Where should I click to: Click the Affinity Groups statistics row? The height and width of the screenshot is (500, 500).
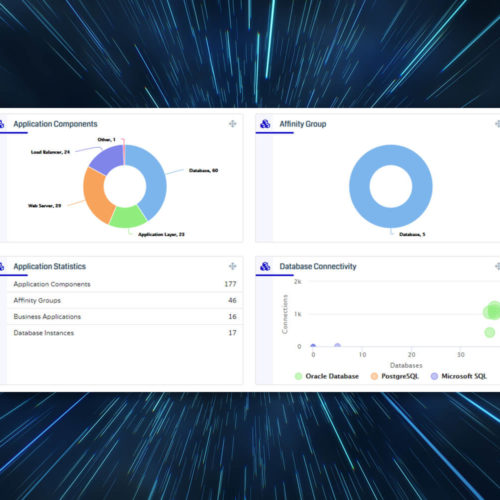[125, 300]
